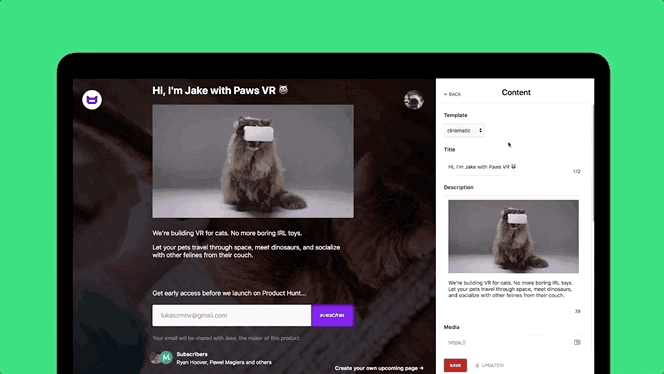Viewport: 664px width, 374px height.
Task: Click the purple cat logo icon
Action: (92, 100)
